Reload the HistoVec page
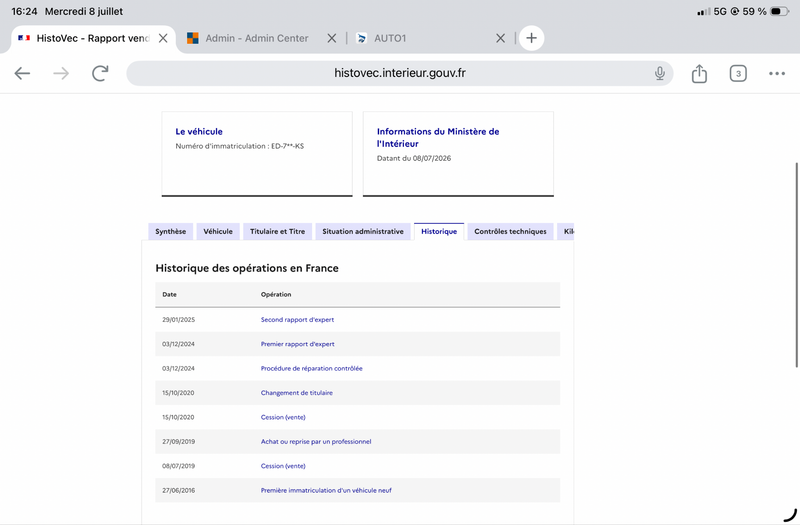This screenshot has width=800, height=525. (x=100, y=73)
